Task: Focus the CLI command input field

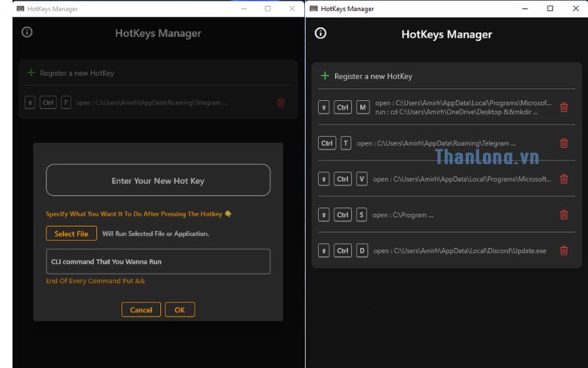Action: [158, 261]
